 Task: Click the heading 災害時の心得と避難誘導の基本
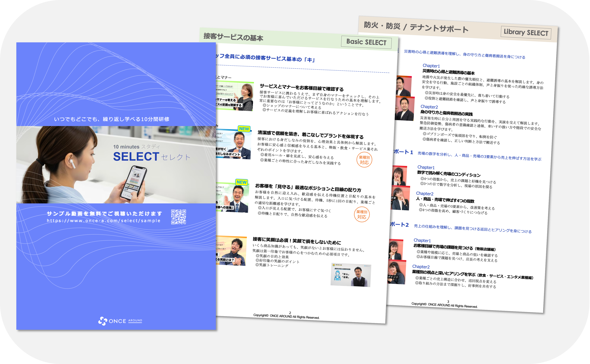[449, 72]
